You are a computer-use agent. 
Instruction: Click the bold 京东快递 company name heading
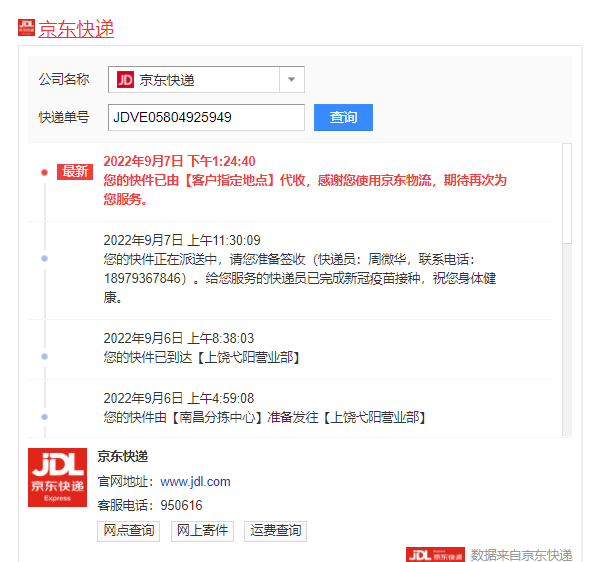(x=122, y=456)
